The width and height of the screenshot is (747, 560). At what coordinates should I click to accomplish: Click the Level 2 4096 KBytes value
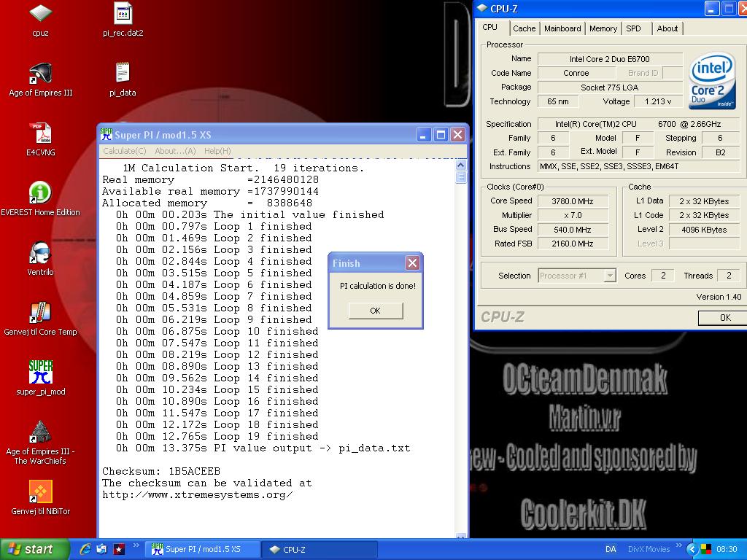704,230
